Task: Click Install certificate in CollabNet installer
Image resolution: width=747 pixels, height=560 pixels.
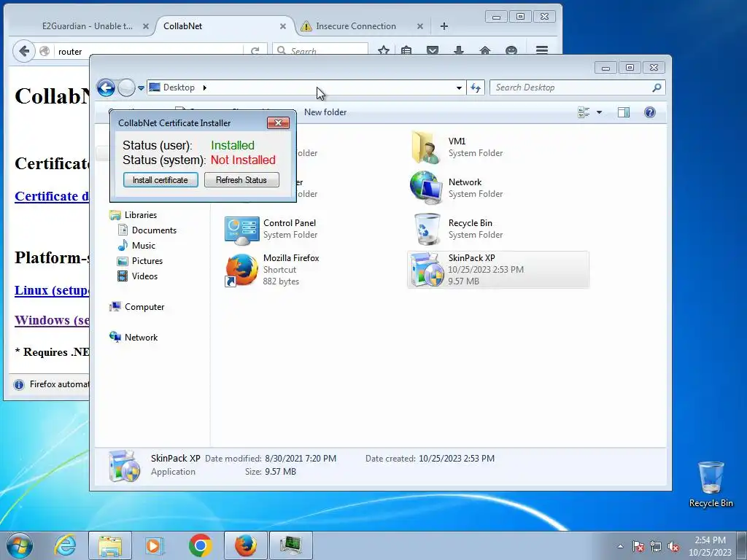Action: [160, 180]
